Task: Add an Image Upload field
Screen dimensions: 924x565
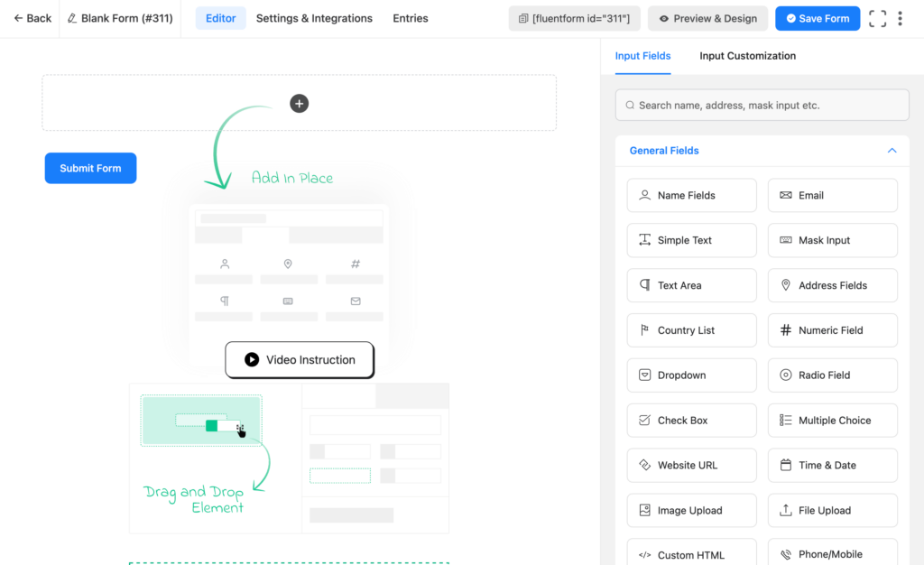Action: pyautogui.click(x=691, y=510)
